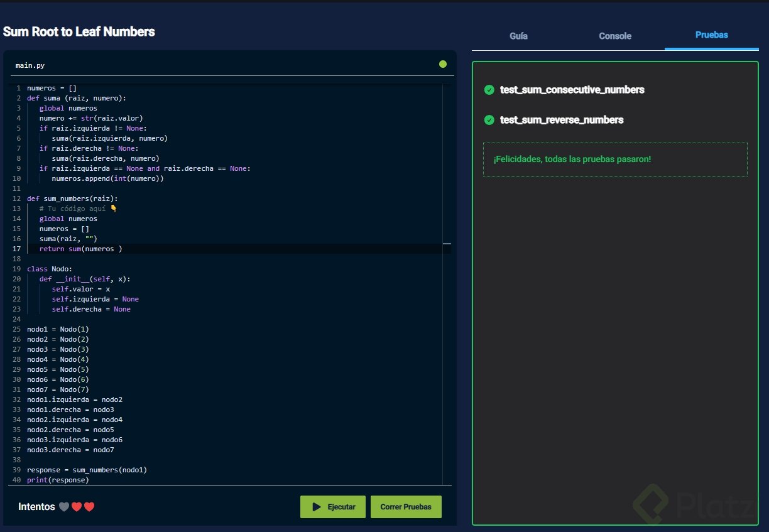Click the Intentos label
769x532 pixels.
point(36,507)
